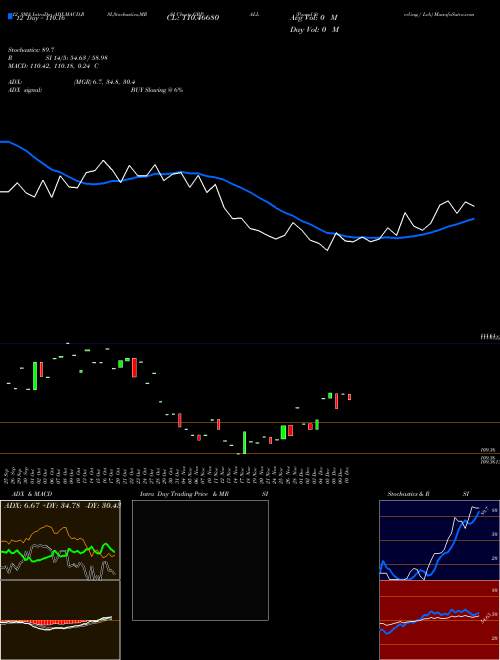Select the "12 Day = 110.16" label
This screenshot has height=660, width=500.
[39, 18]
